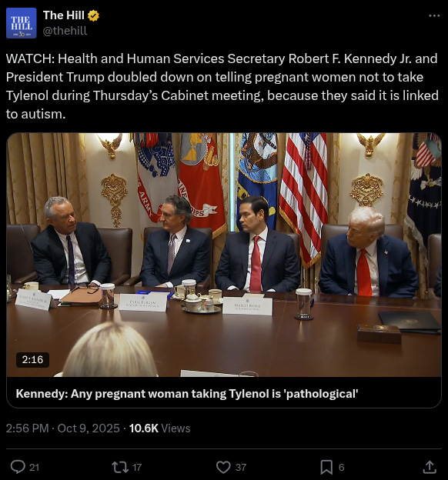Open the share upload icon
The height and width of the screenshot is (480, 448).
coord(430,467)
